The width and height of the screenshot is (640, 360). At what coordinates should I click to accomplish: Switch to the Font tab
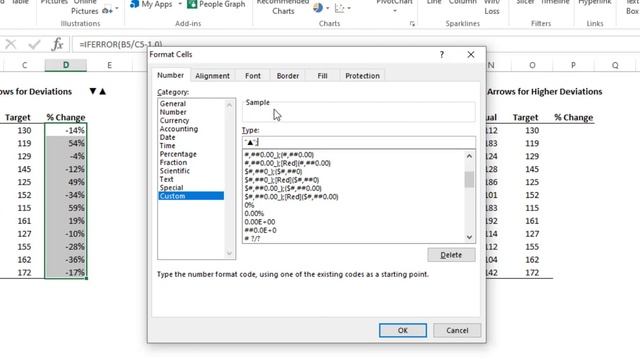253,76
